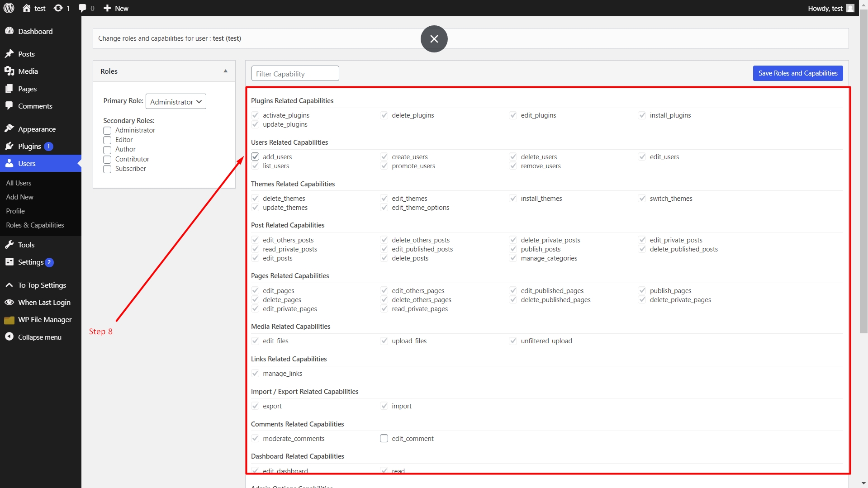Toggle the add_users capability checkbox
Screen dimensions: 868x488
255,156
